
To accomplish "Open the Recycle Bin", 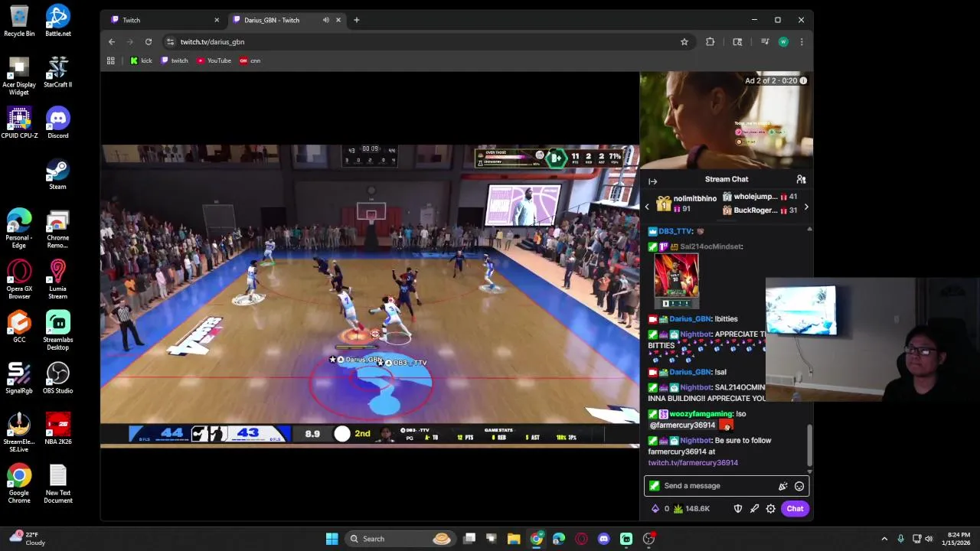I will pyautogui.click(x=19, y=21).
